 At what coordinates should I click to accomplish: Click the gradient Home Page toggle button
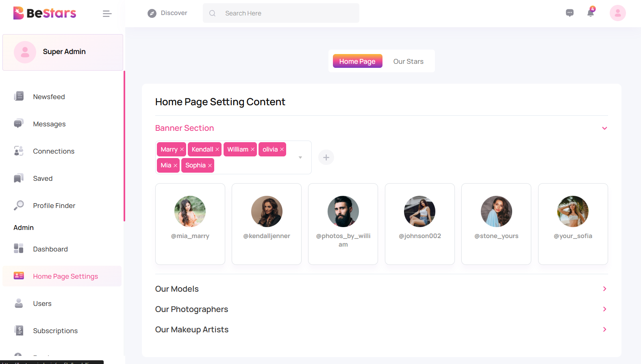point(357,61)
